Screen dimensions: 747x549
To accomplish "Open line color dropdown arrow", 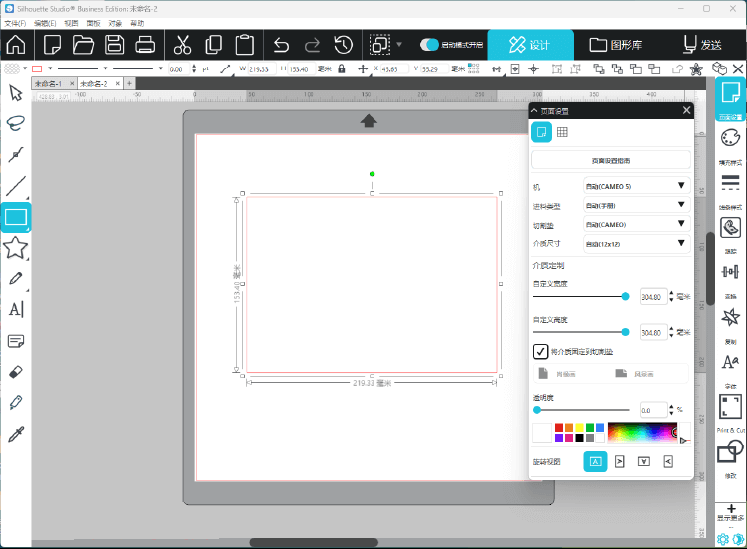I will pyautogui.click(x=50, y=69).
